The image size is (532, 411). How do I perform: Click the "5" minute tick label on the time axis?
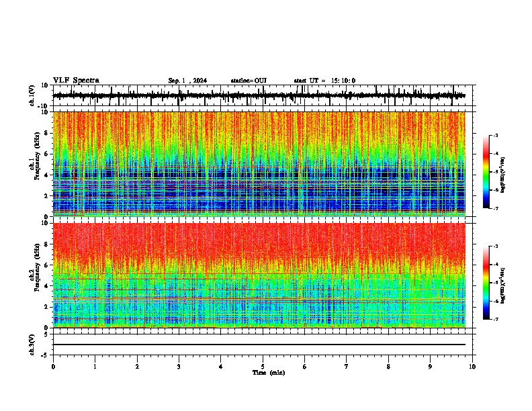coord(263,367)
